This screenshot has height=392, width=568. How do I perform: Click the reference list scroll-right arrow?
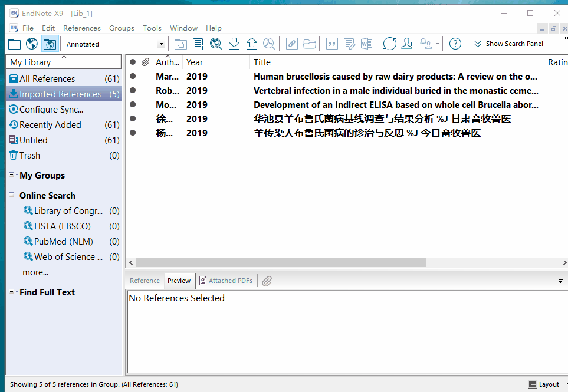(564, 262)
